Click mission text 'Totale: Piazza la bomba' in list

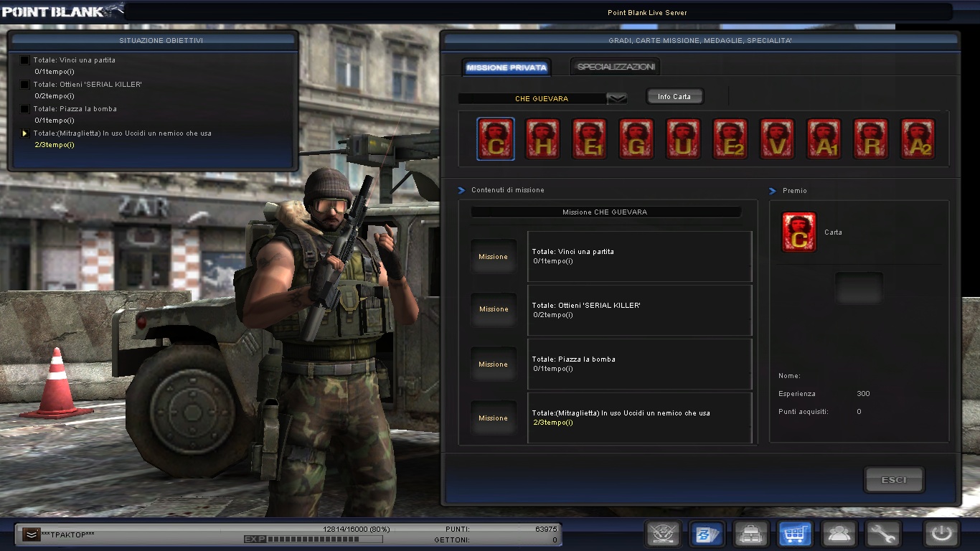click(573, 359)
